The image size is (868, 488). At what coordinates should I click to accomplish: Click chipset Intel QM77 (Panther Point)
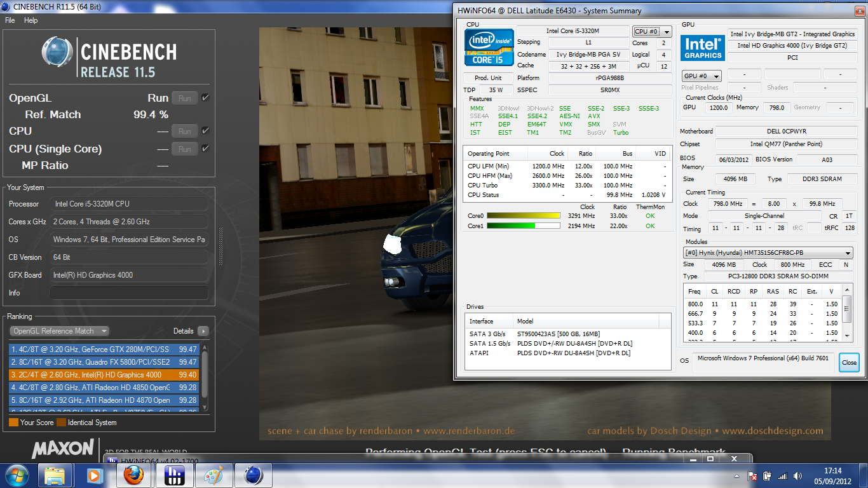click(x=787, y=144)
